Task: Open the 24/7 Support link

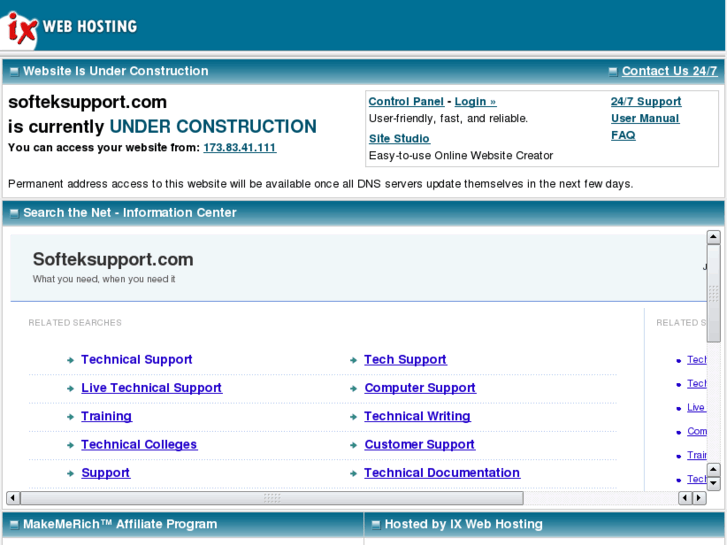Action: tap(646, 102)
